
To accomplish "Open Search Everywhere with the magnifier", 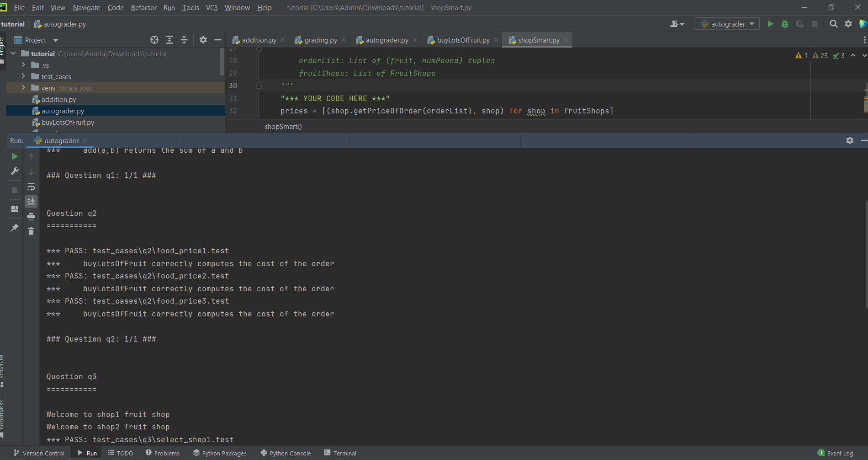I will pyautogui.click(x=833, y=24).
